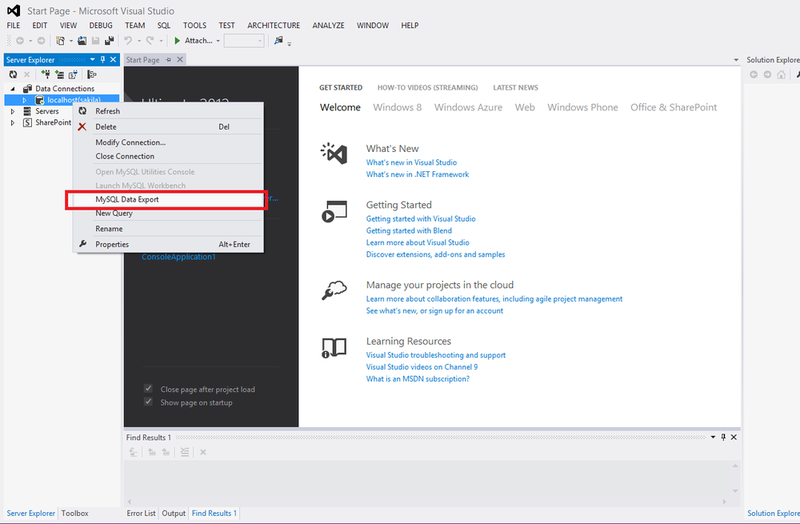Click the What's New section icon
This screenshot has width=800, height=524.
334,154
